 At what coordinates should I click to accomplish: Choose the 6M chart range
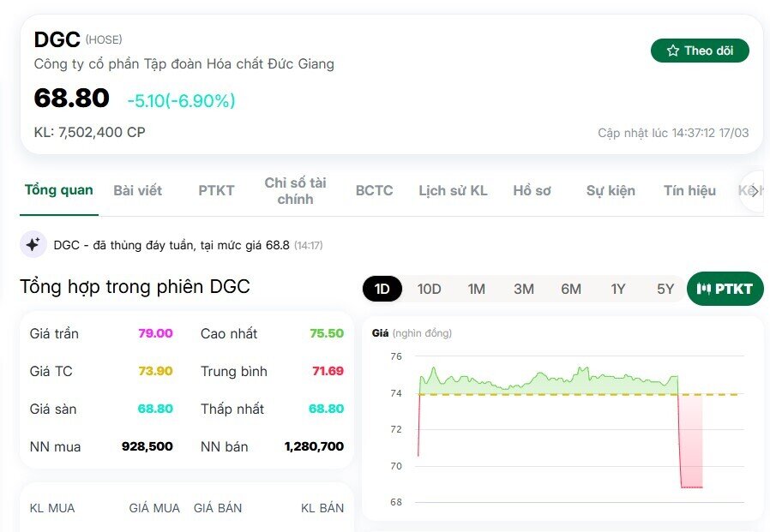point(570,289)
